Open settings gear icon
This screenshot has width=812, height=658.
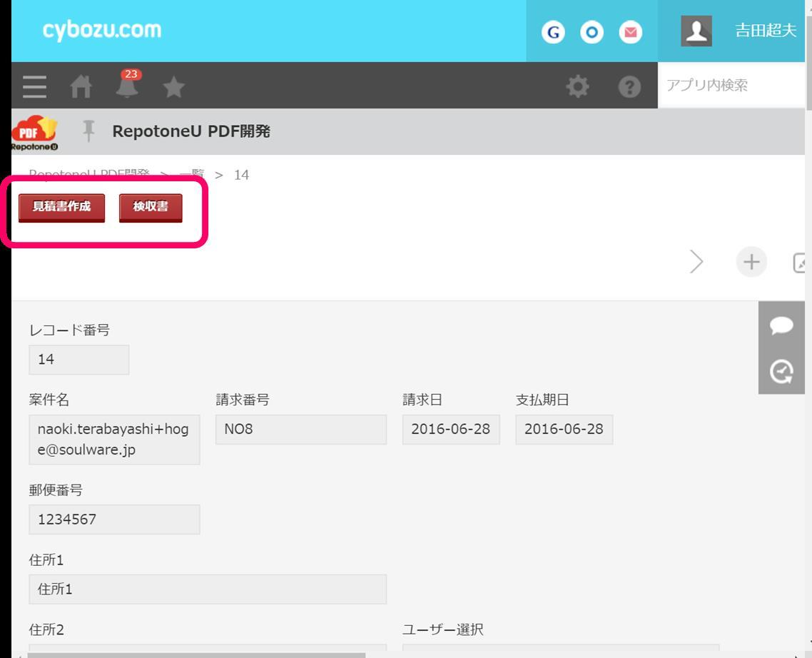coord(577,87)
